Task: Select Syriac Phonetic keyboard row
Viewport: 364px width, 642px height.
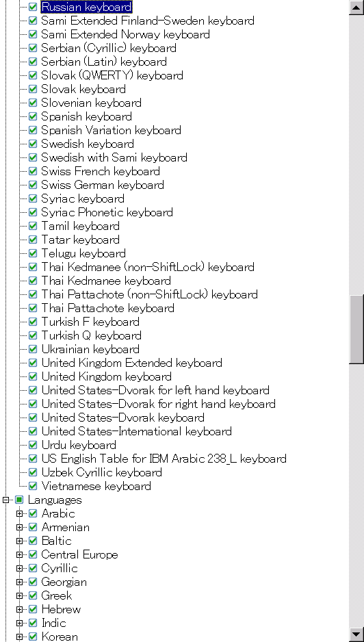Action: (x=107, y=212)
